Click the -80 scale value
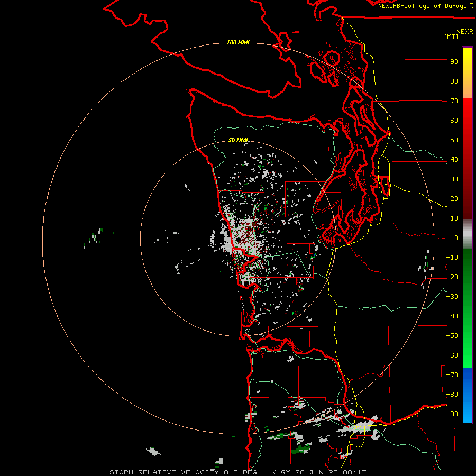Screen dimensions: 476x476 452,395
